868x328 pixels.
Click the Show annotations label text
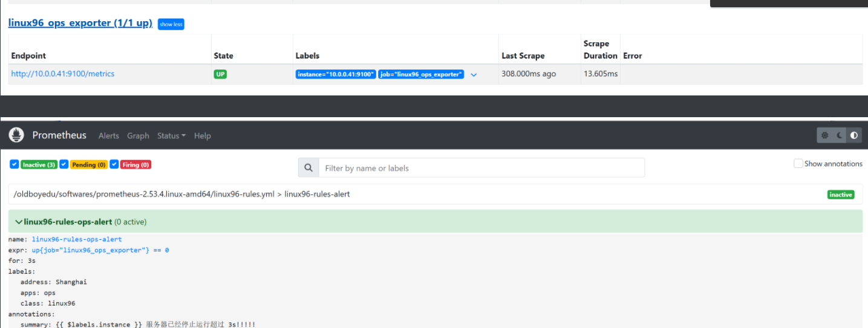[833, 164]
